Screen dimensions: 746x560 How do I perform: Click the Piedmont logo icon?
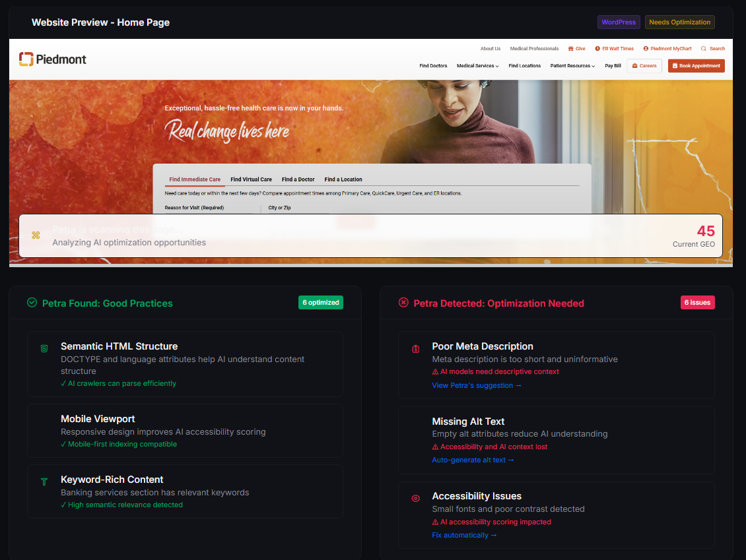(x=26, y=59)
